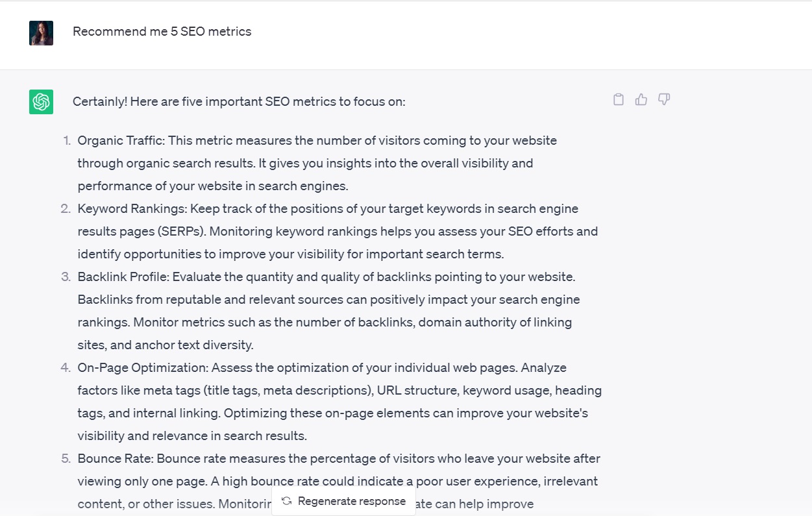Screen dimensions: 812x516
Task: Click the "Backlink Profile" item title
Action: point(123,276)
